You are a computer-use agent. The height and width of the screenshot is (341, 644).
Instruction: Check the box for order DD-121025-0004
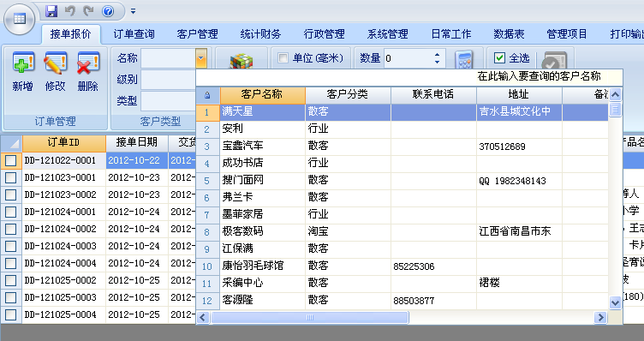click(x=10, y=315)
